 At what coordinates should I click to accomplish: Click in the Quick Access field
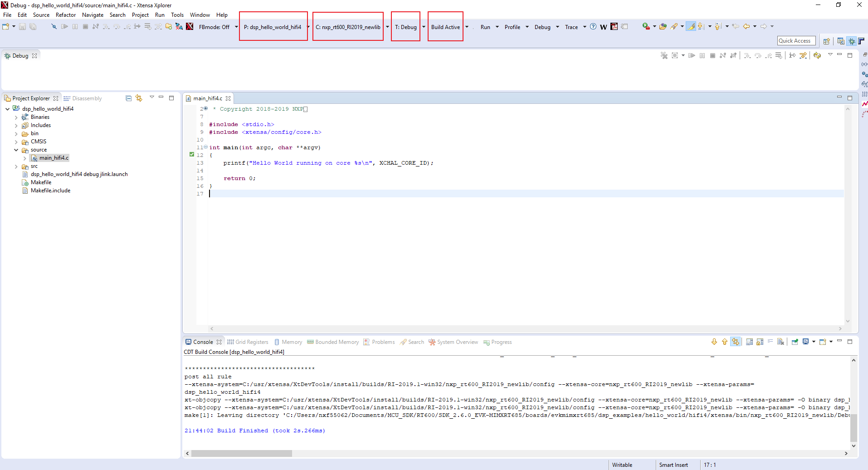coord(796,41)
